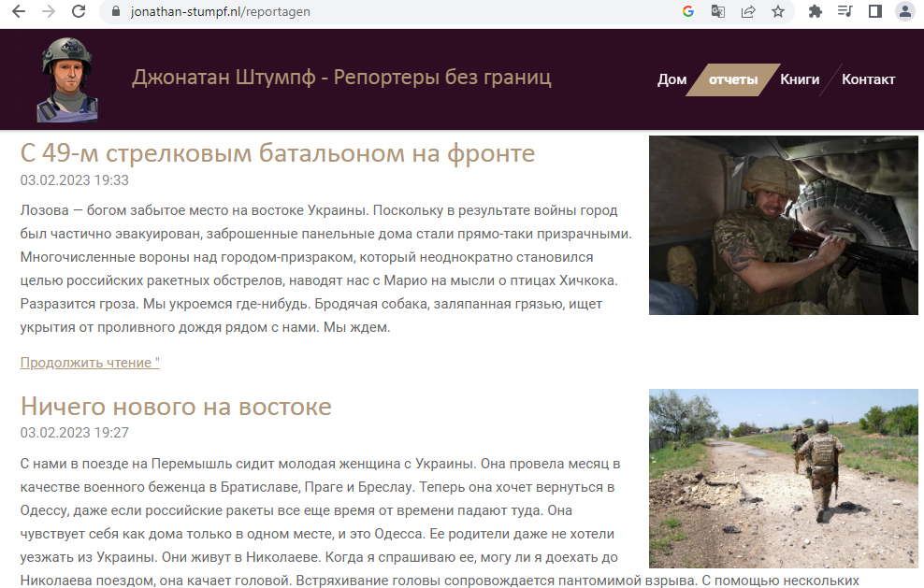Click the Google icon in address bar
924x588 pixels.
click(x=687, y=11)
